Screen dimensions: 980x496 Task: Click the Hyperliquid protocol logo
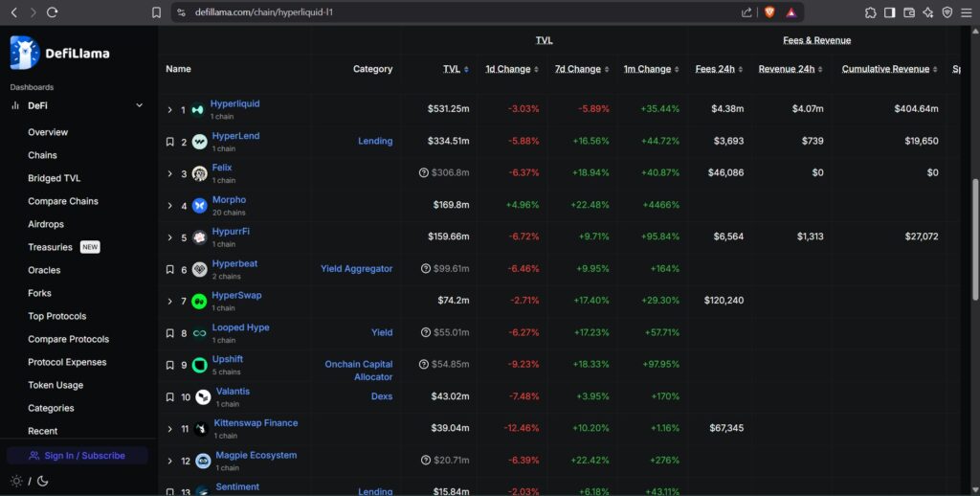[x=197, y=109]
